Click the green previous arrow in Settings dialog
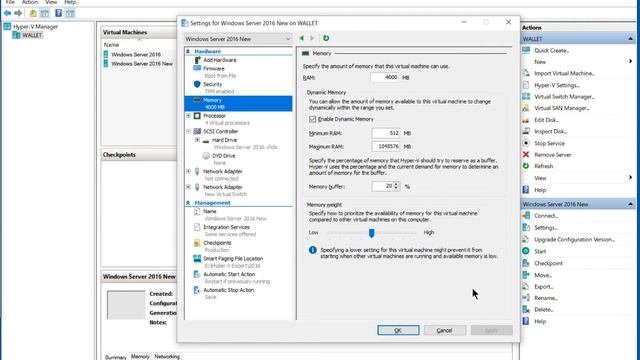This screenshot has height=360, width=640. (x=302, y=38)
